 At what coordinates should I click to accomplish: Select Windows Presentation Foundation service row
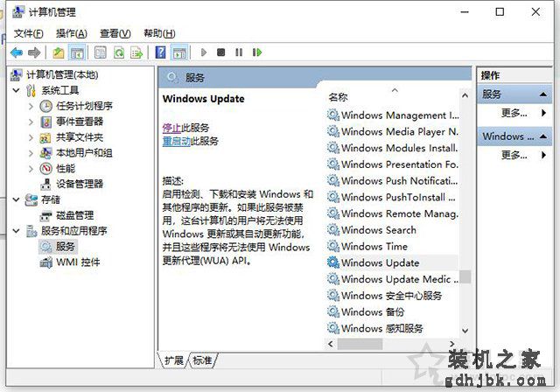tap(393, 164)
